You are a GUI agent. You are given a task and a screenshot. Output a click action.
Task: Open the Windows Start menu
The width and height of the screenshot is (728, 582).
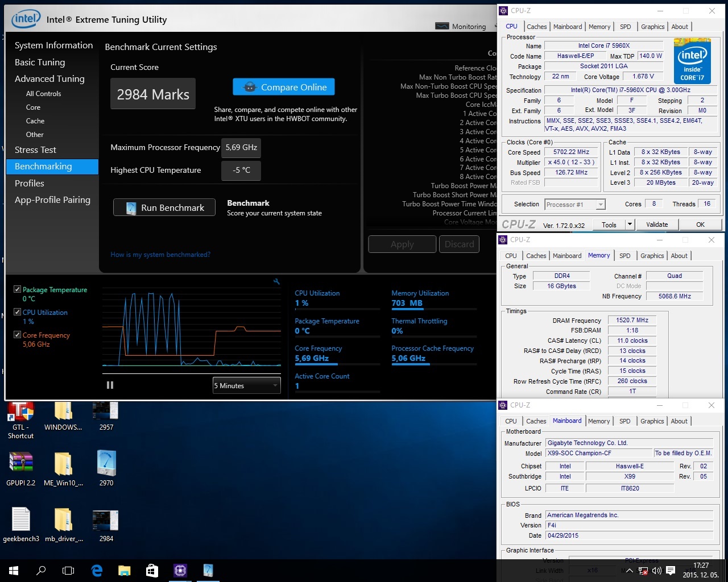click(14, 571)
